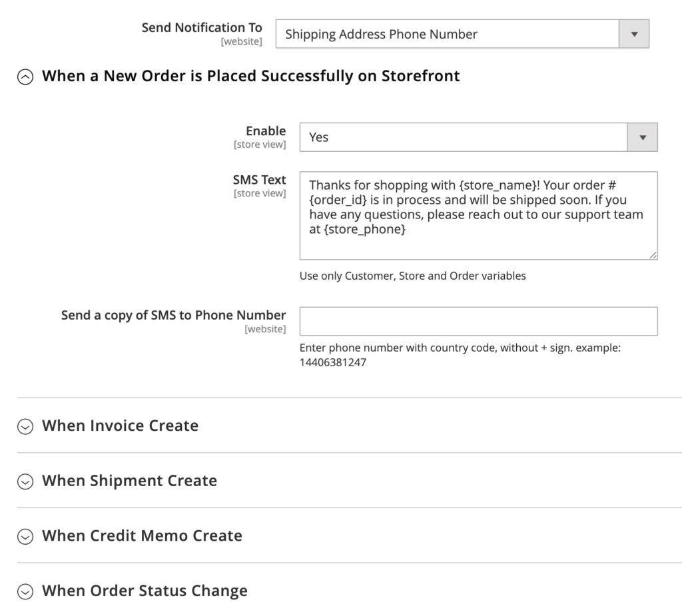682x616 pixels.
Task: Expand the When Shipment Create heading
Action: point(129,481)
